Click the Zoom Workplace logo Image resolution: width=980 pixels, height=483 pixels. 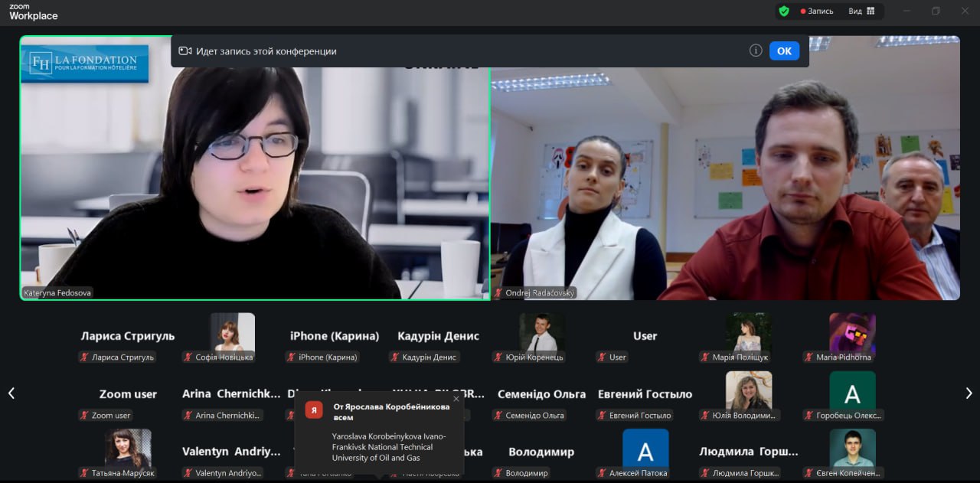pyautogui.click(x=33, y=11)
